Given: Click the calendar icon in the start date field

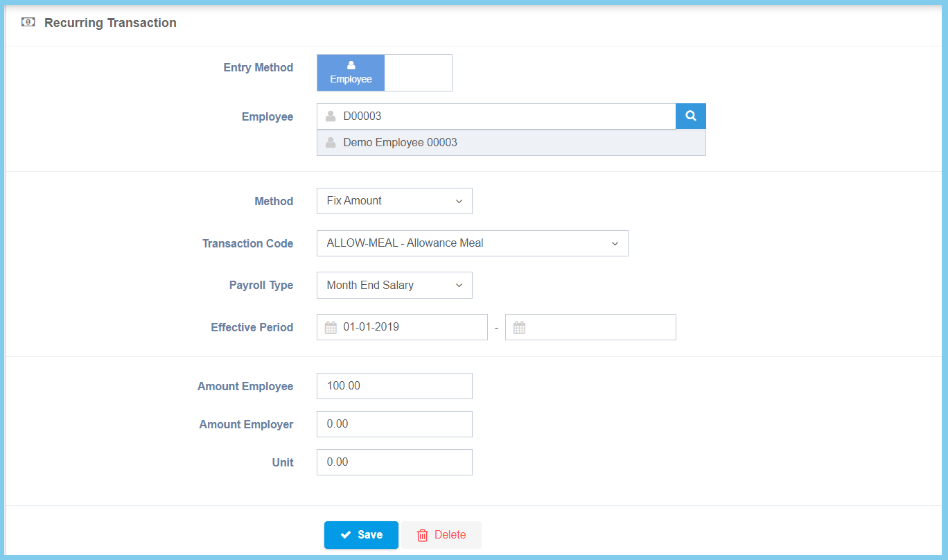Looking at the screenshot, I should tap(331, 328).
